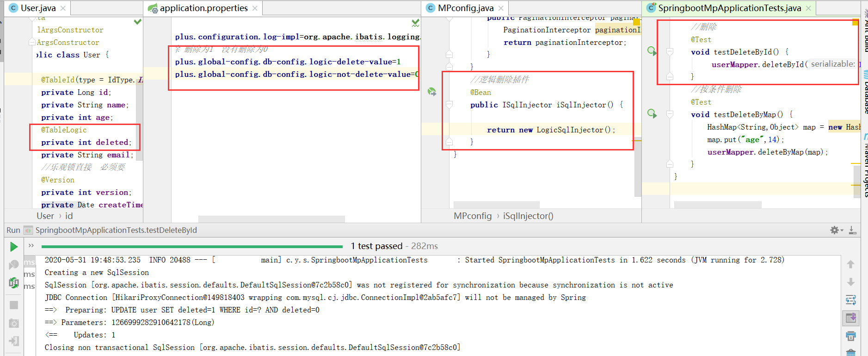Click the Print console output icon
Image resolution: width=868 pixels, height=356 pixels.
850,336
